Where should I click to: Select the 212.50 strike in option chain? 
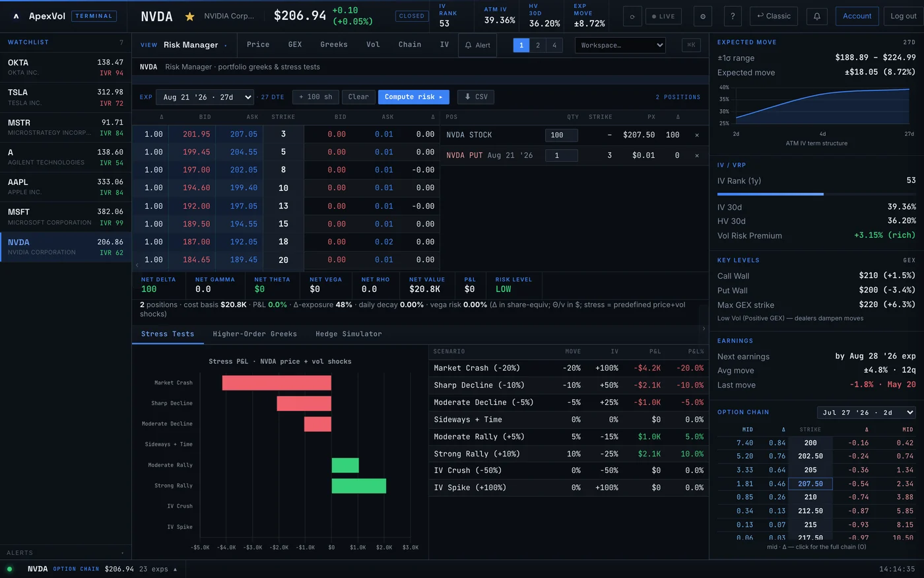click(810, 511)
